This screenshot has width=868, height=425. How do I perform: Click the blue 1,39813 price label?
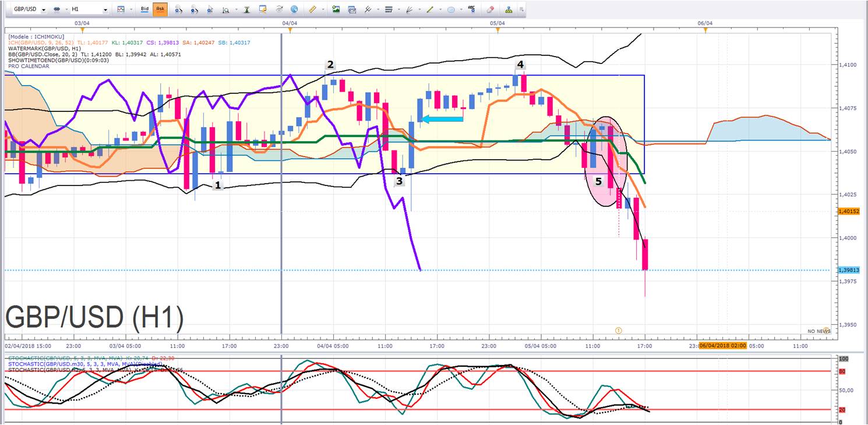[849, 270]
